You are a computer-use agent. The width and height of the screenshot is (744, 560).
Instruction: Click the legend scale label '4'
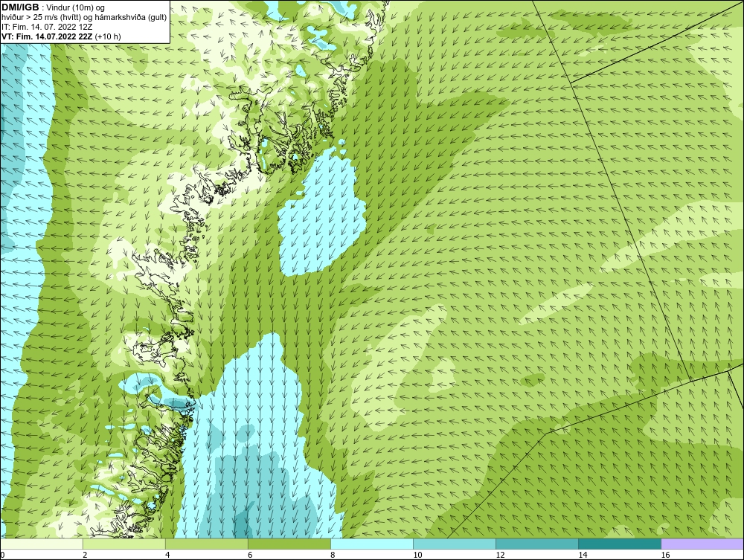click(x=167, y=555)
